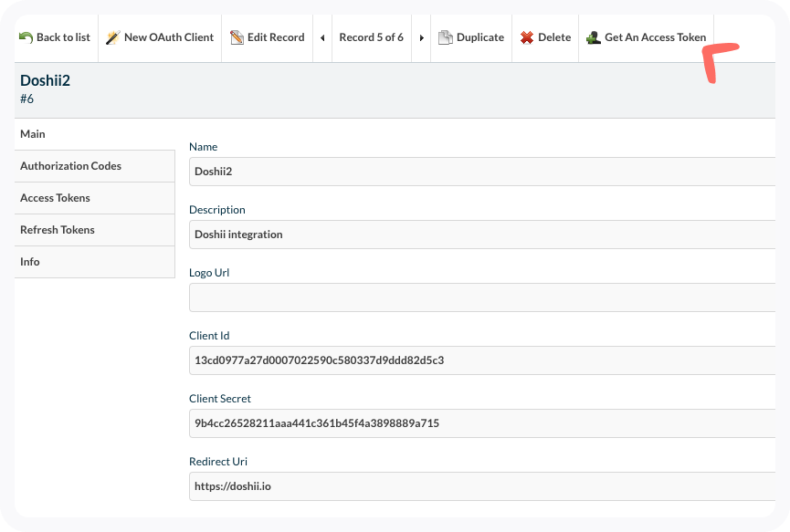
Task: Click the Description field label
Action: tap(217, 210)
